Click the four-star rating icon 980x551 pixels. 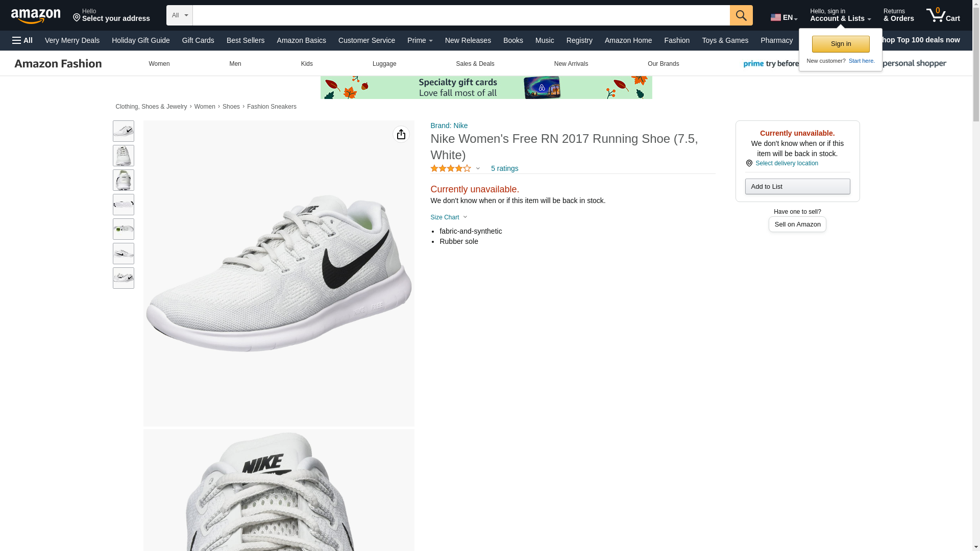(x=450, y=168)
